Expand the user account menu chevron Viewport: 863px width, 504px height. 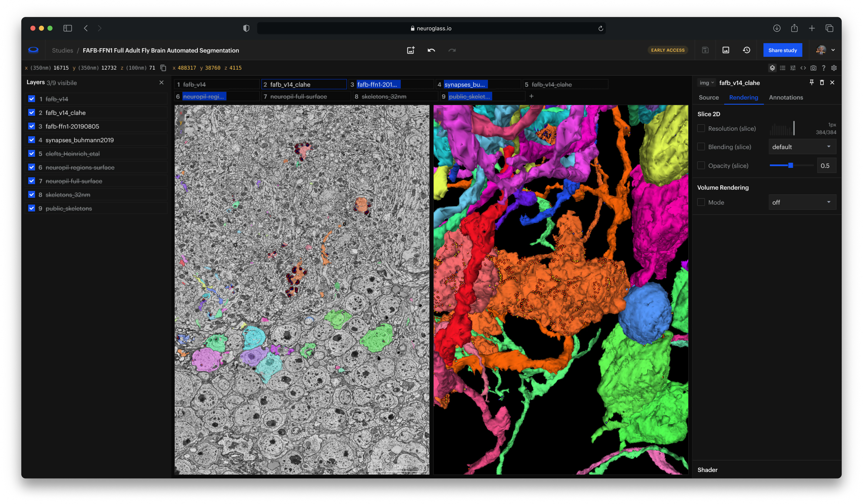[x=833, y=50]
